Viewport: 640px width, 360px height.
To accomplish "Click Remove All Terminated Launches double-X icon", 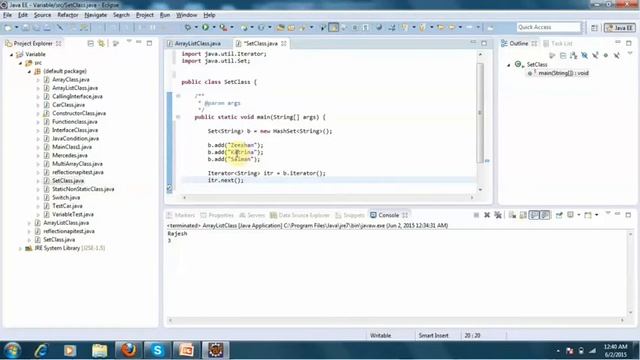I will [x=498, y=215].
